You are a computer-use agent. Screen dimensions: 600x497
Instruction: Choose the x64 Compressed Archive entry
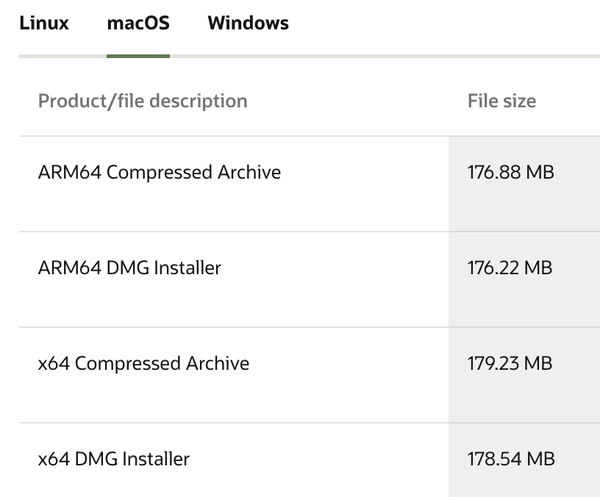143,363
